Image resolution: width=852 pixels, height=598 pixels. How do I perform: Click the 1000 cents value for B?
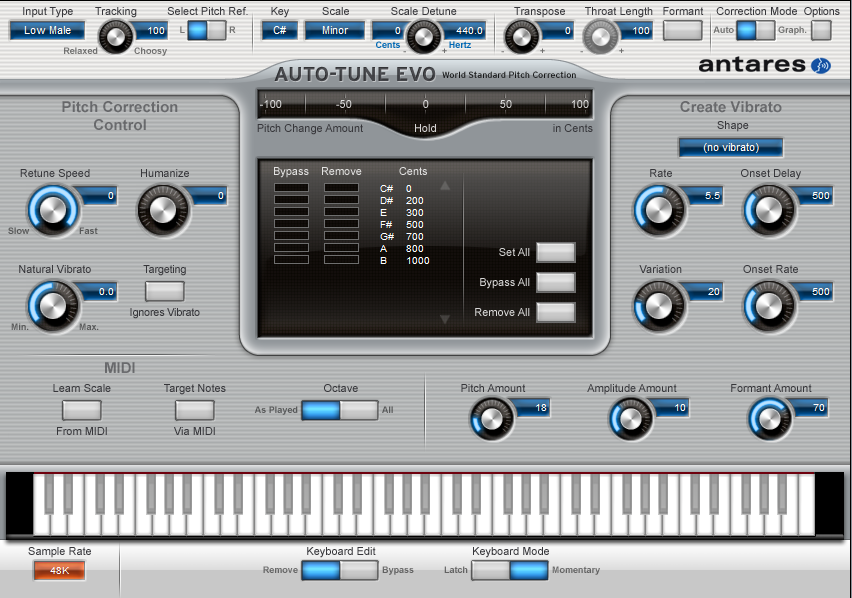(417, 261)
